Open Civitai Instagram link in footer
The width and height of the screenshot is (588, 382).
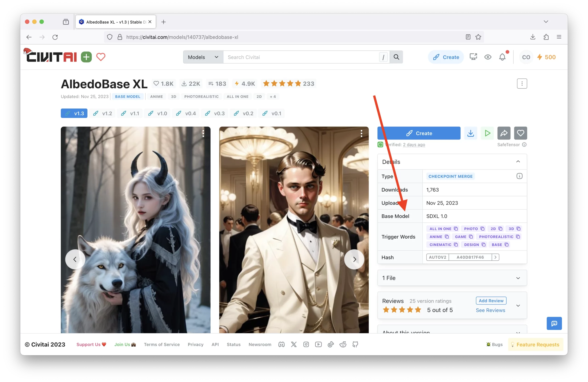306,345
